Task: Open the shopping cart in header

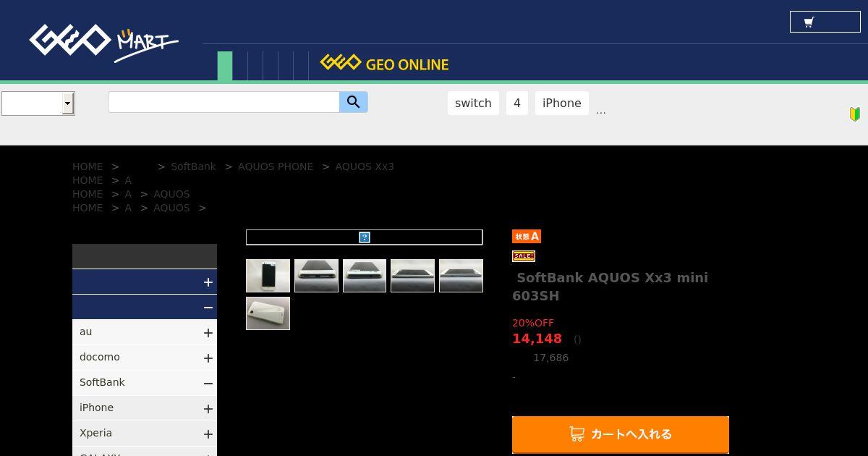Action: (x=825, y=22)
